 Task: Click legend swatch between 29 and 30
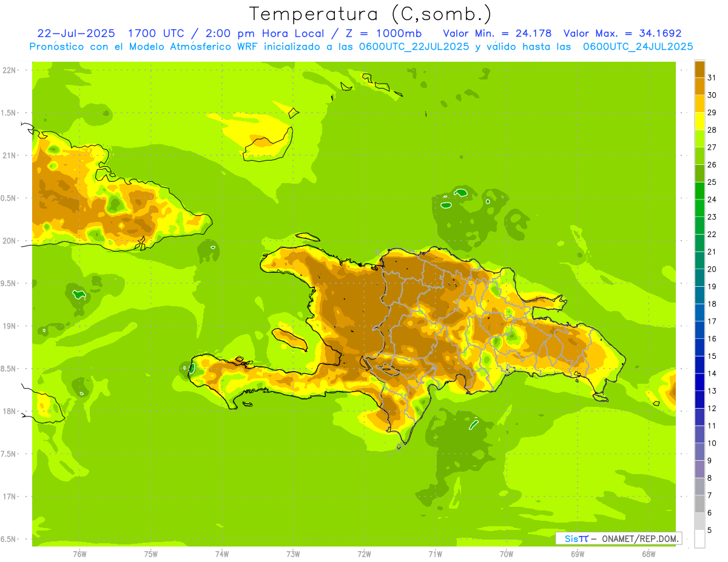pyautogui.click(x=699, y=104)
